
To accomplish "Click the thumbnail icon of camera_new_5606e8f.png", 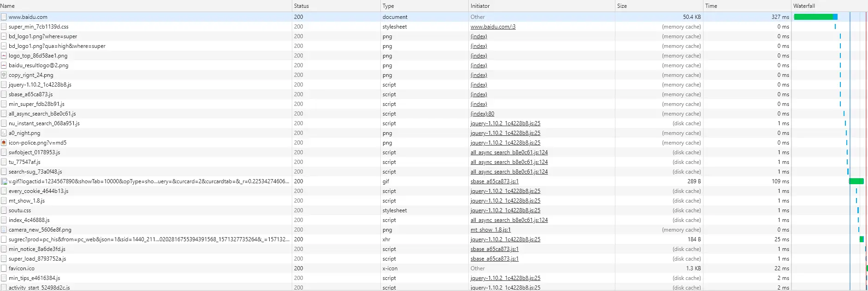I will coord(4,230).
